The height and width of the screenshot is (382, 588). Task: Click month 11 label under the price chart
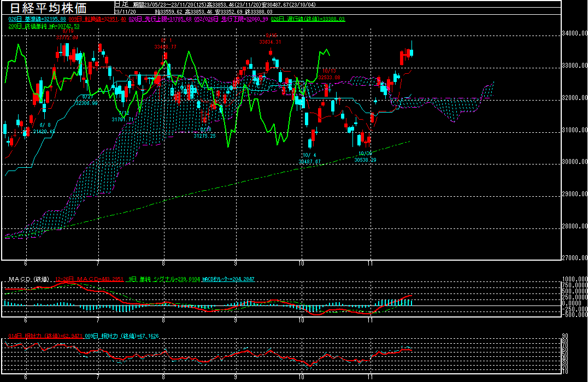pos(370,263)
